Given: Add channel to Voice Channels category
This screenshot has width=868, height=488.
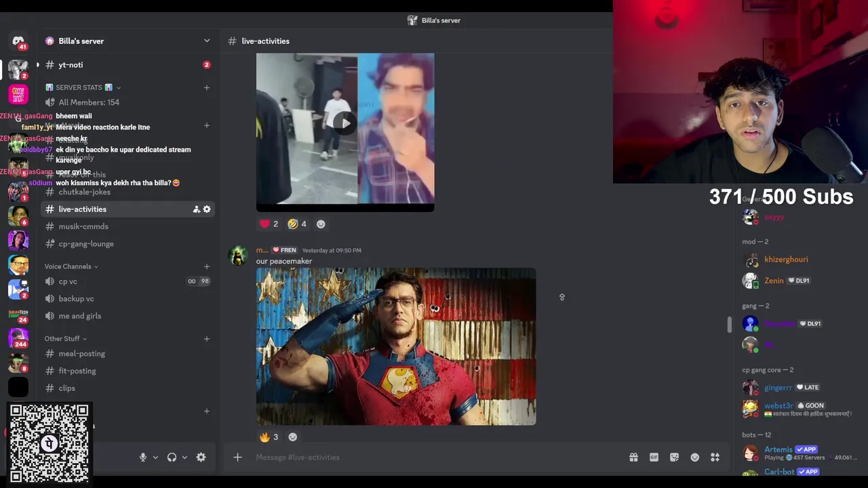Looking at the screenshot, I should click(x=207, y=266).
